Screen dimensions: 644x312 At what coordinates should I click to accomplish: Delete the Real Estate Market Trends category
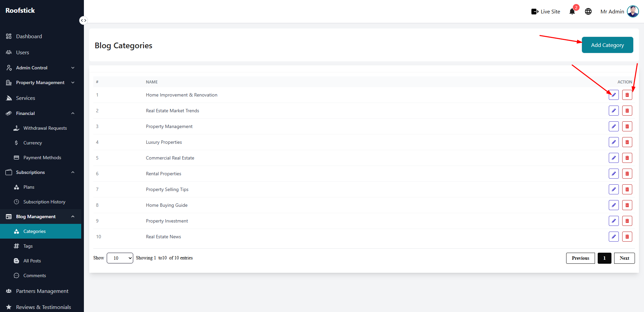tap(627, 111)
